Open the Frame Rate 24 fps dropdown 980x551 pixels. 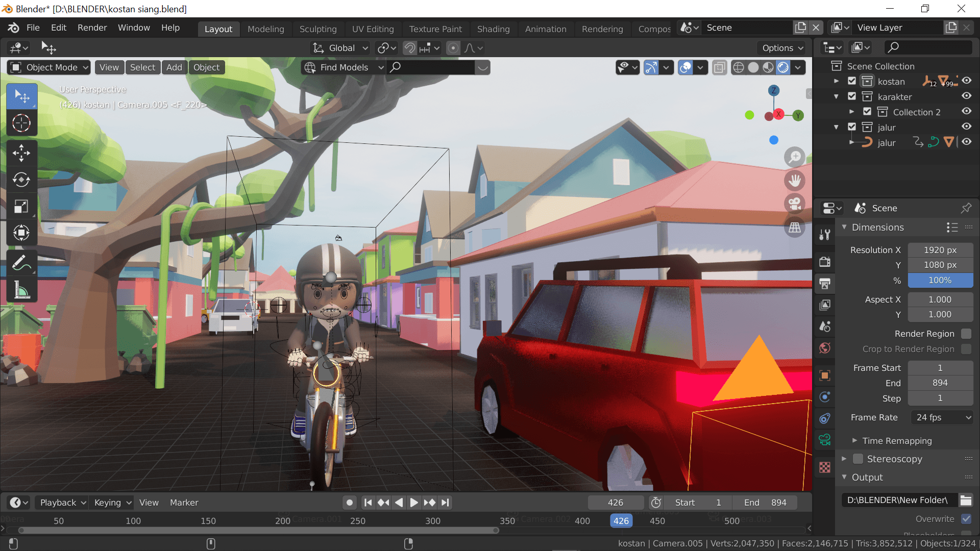(942, 417)
